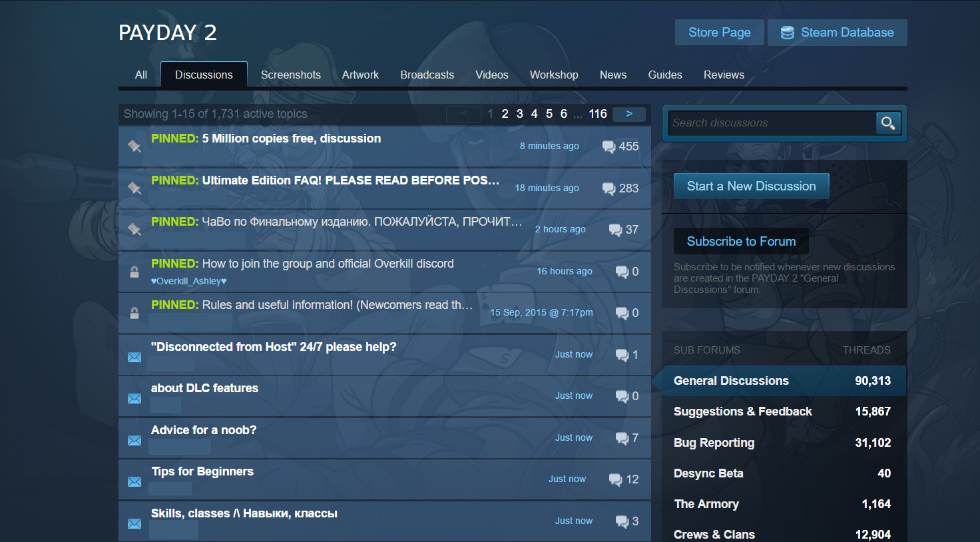
Task: Open Rules and useful information thread
Action: pos(338,305)
